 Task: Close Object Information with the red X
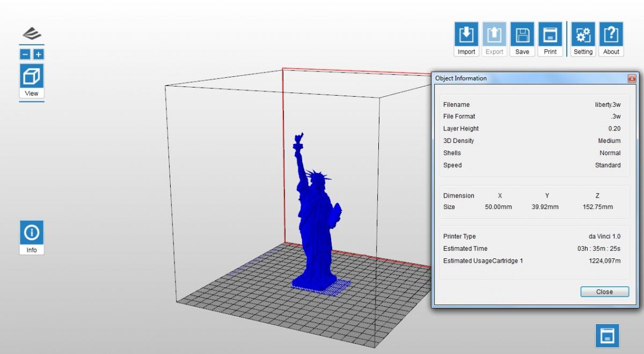pos(632,78)
